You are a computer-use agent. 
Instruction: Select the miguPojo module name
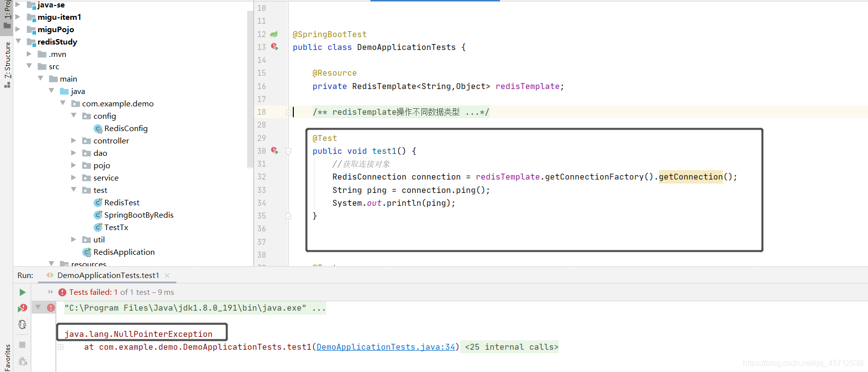point(56,30)
